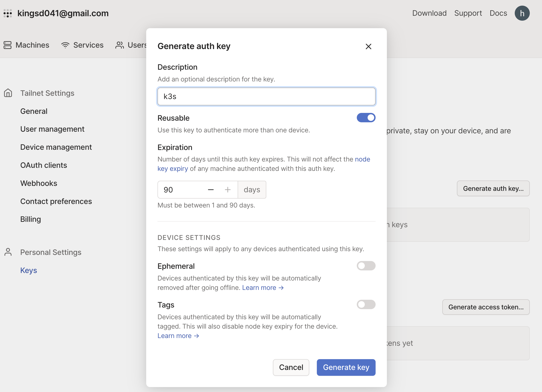
Task: Open the Docs link in header
Action: tap(498, 13)
